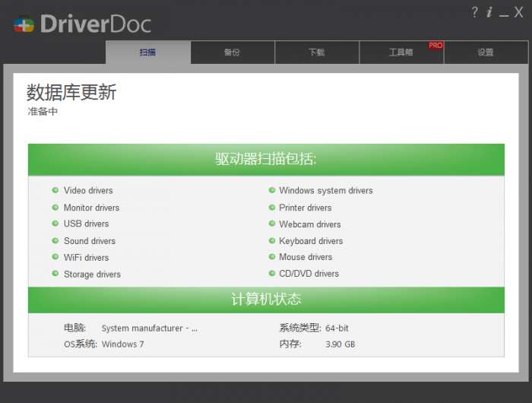
Task: Click the 驱动器扫描包括 green header
Action: [266, 160]
